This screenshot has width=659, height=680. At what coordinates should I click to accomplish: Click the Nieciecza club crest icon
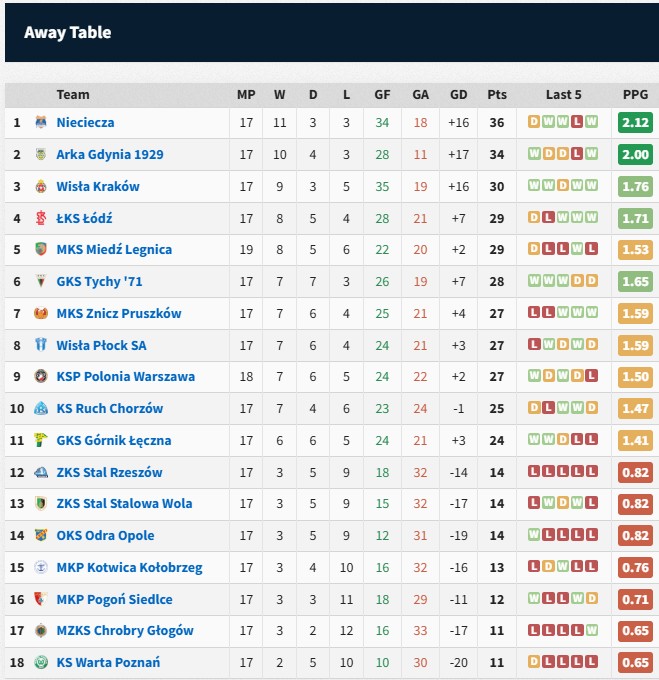coord(41,122)
